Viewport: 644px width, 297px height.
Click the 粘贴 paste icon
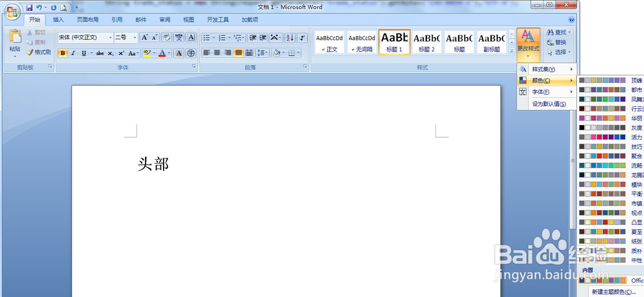coord(15,35)
